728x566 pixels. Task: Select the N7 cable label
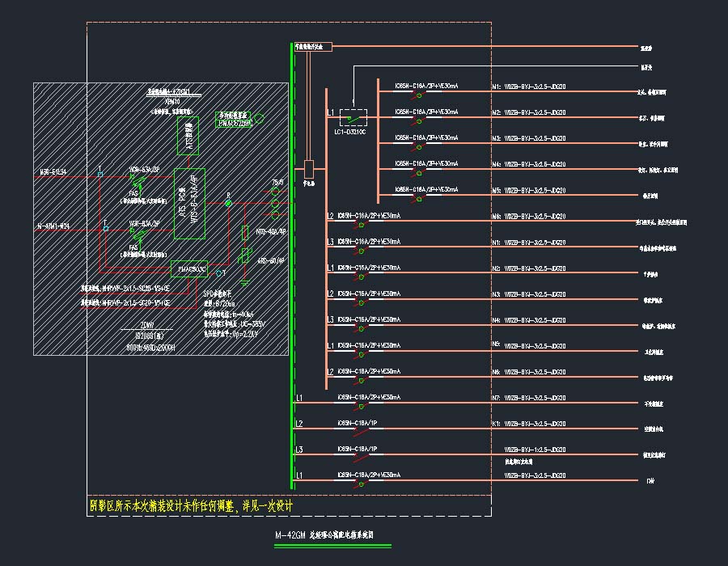pos(528,398)
